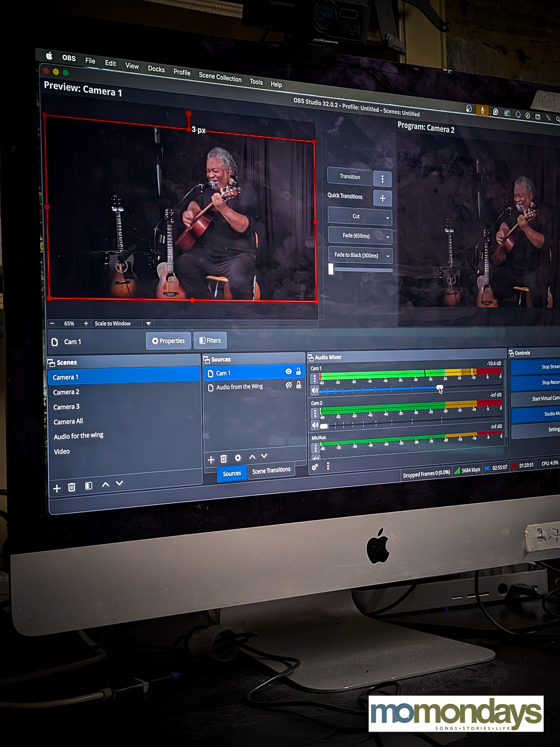Switch to the Scene Transitions tab
Screen dimensions: 560x747
271,470
